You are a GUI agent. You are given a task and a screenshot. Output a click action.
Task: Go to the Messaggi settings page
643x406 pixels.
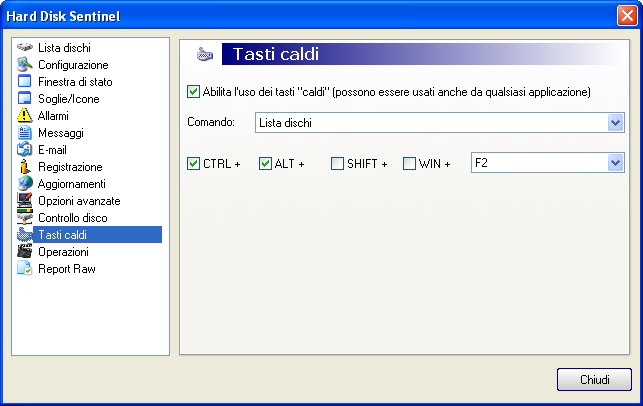coord(61,133)
